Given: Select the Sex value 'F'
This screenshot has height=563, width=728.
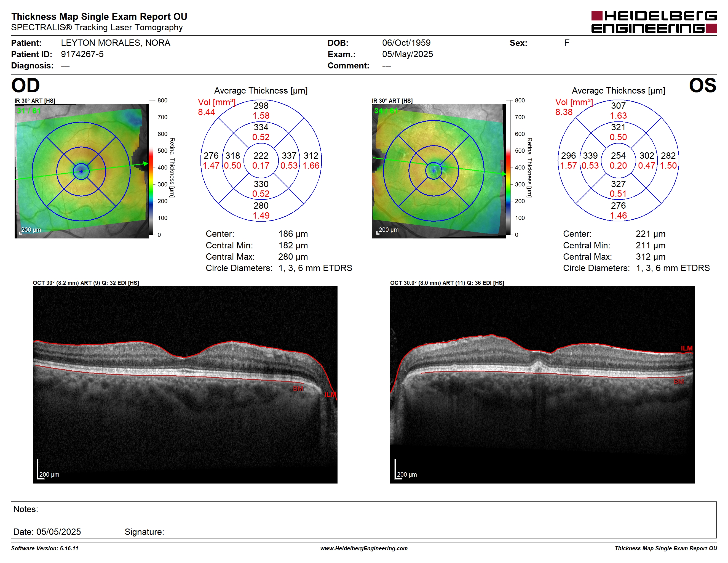Looking at the screenshot, I should click(x=566, y=43).
